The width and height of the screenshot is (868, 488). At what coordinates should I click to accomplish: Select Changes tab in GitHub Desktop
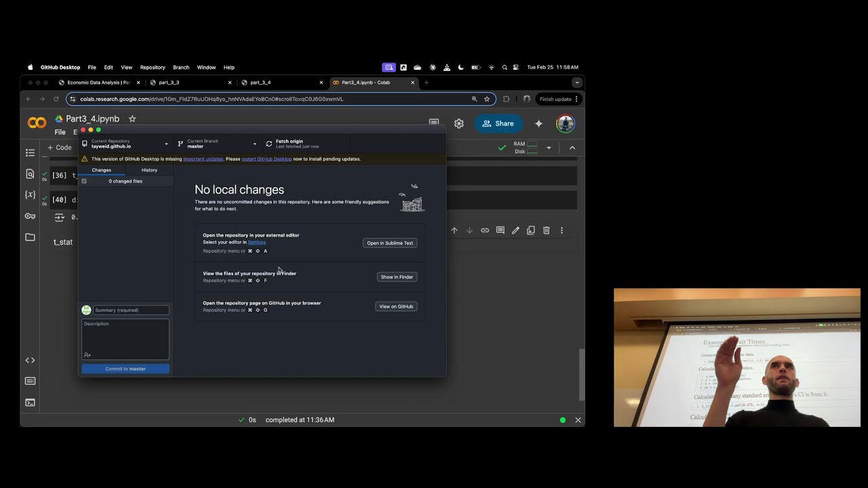click(102, 170)
